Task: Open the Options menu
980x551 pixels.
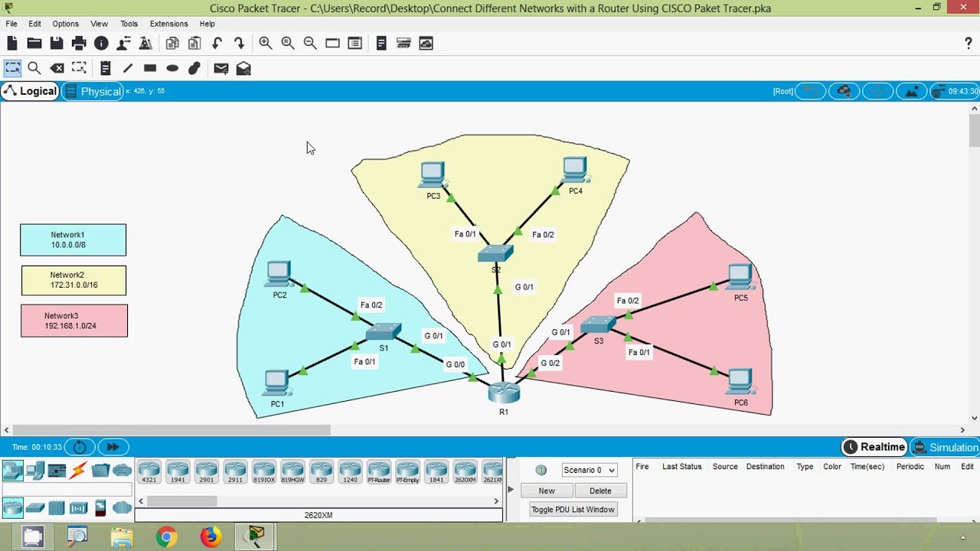Action: tap(66, 24)
